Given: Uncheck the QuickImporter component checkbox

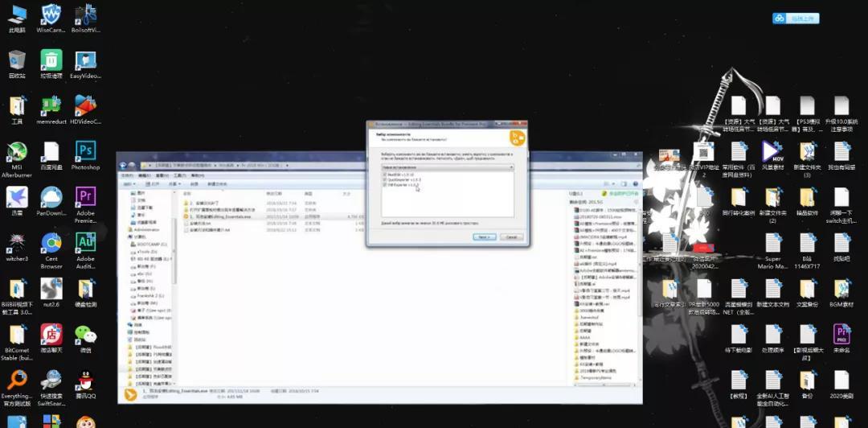Looking at the screenshot, I should tap(384, 179).
